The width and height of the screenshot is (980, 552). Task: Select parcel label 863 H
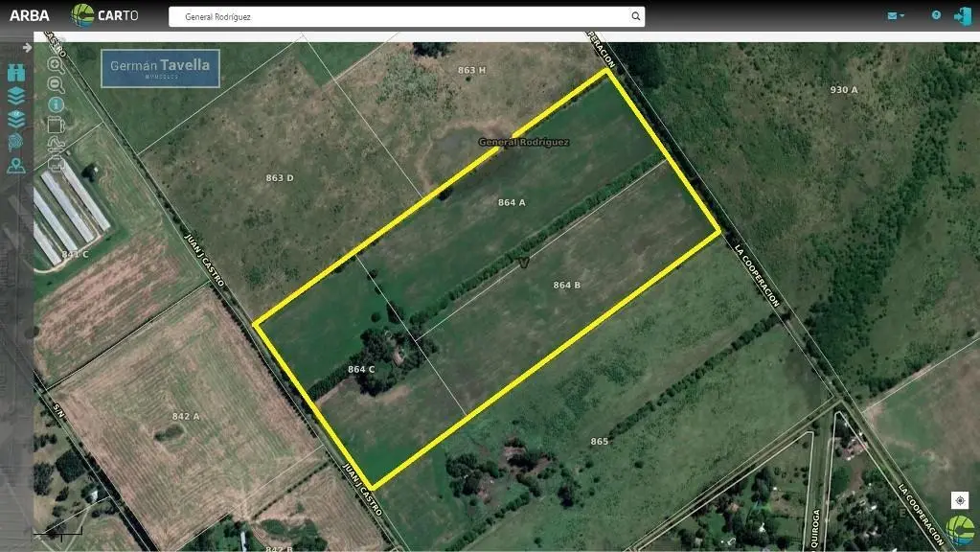pos(471,70)
